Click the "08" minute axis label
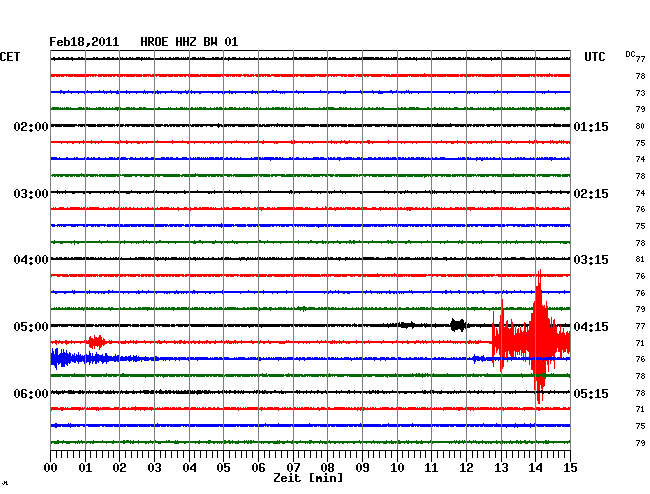This screenshot has height=494, width=650. (327, 467)
